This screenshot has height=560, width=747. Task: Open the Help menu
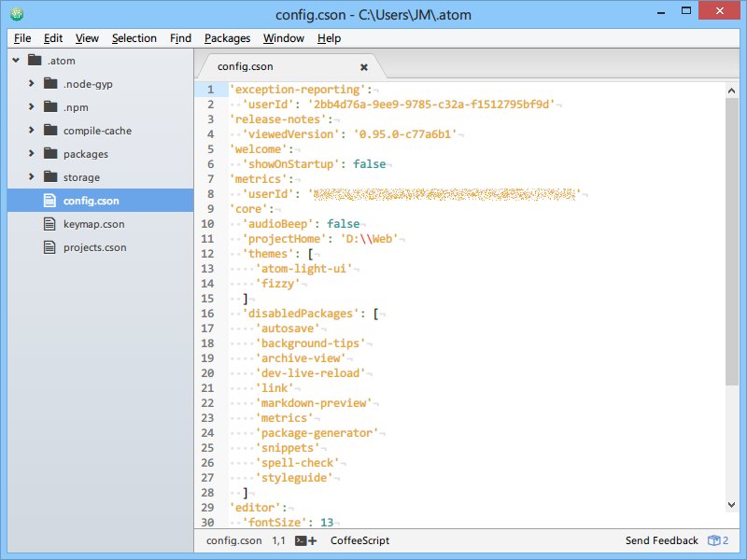click(329, 38)
